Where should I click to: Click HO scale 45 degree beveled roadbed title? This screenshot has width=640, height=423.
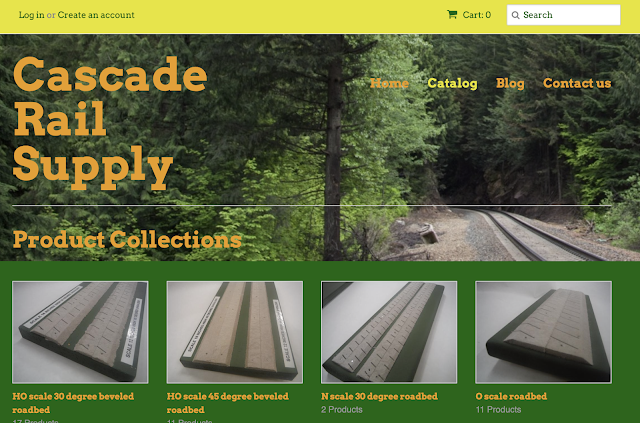pos(228,403)
